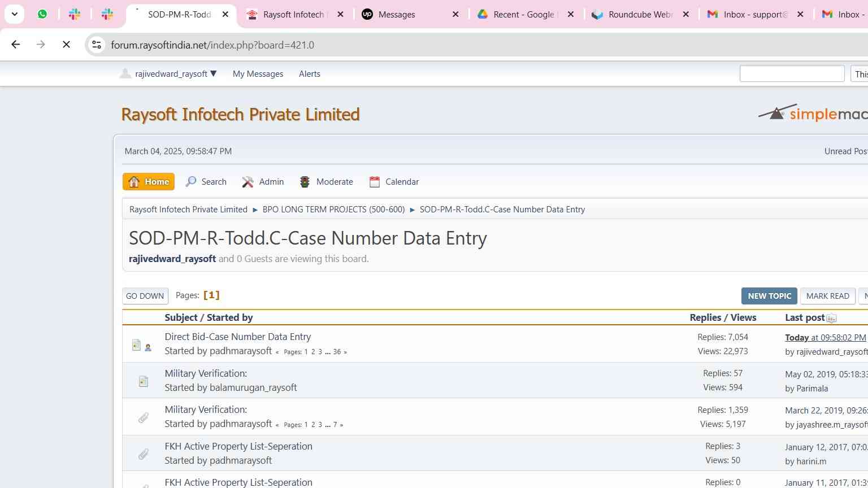Sort topics by Replies column
This screenshot has height=488, width=868.
tap(705, 317)
